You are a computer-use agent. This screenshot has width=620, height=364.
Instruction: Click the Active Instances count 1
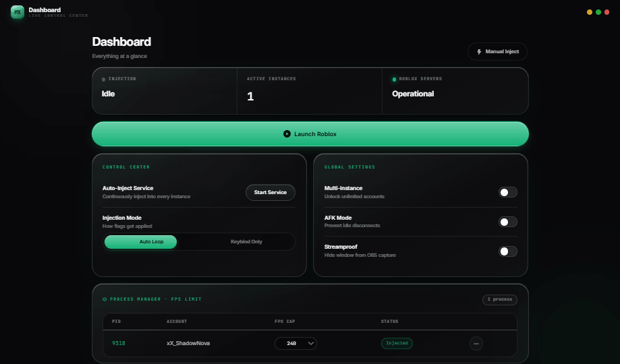click(250, 96)
